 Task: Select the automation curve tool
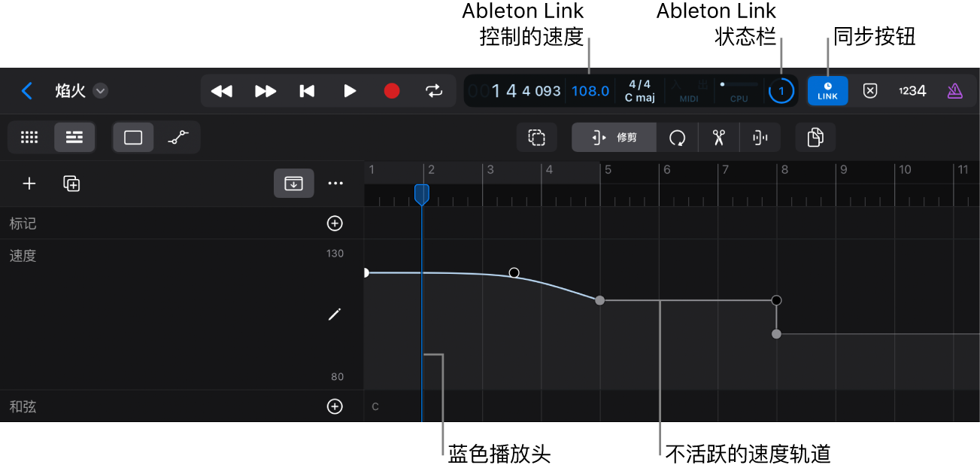click(x=177, y=137)
